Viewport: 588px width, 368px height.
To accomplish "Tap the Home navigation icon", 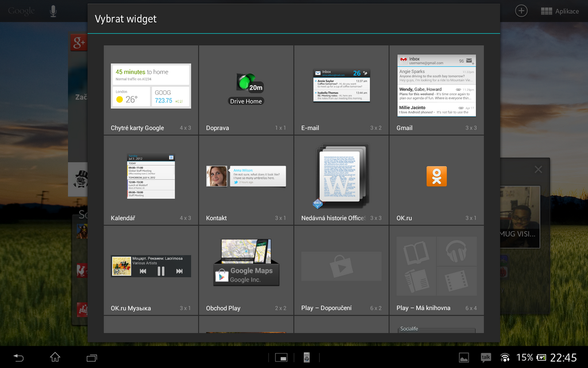I will pos(55,357).
